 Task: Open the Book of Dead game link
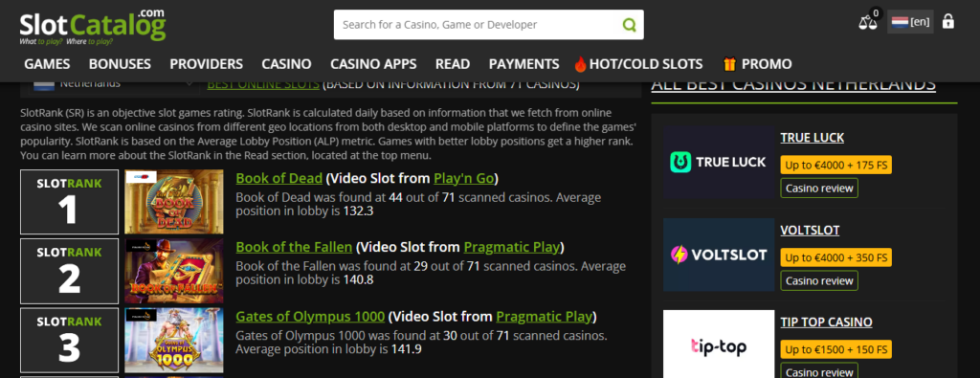pyautogui.click(x=278, y=179)
